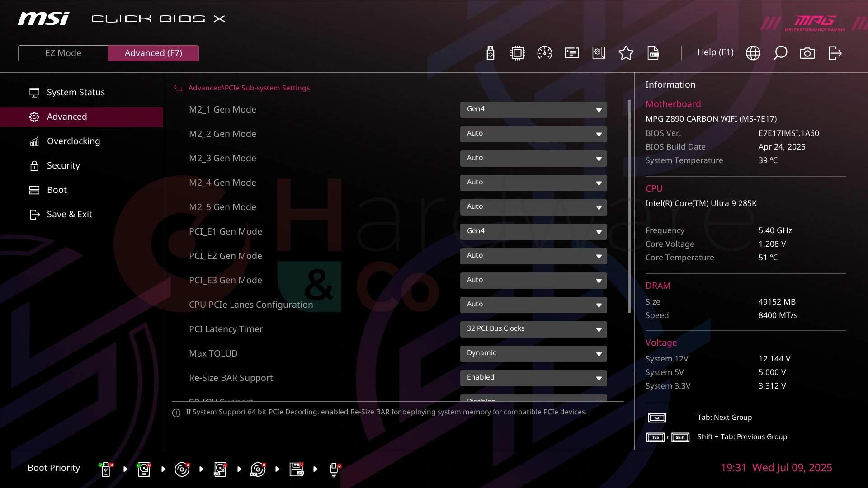
Task: Click the settings list vertical scrollbar
Action: 629,206
